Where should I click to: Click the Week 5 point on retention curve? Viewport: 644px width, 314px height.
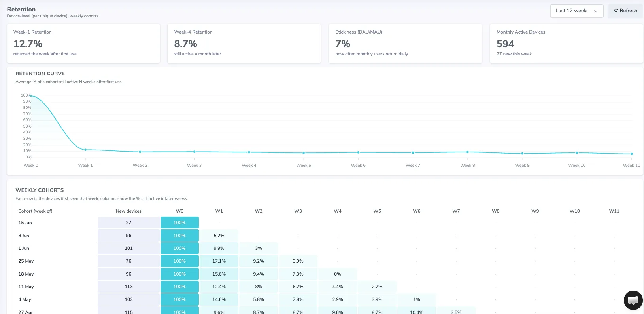click(x=304, y=153)
